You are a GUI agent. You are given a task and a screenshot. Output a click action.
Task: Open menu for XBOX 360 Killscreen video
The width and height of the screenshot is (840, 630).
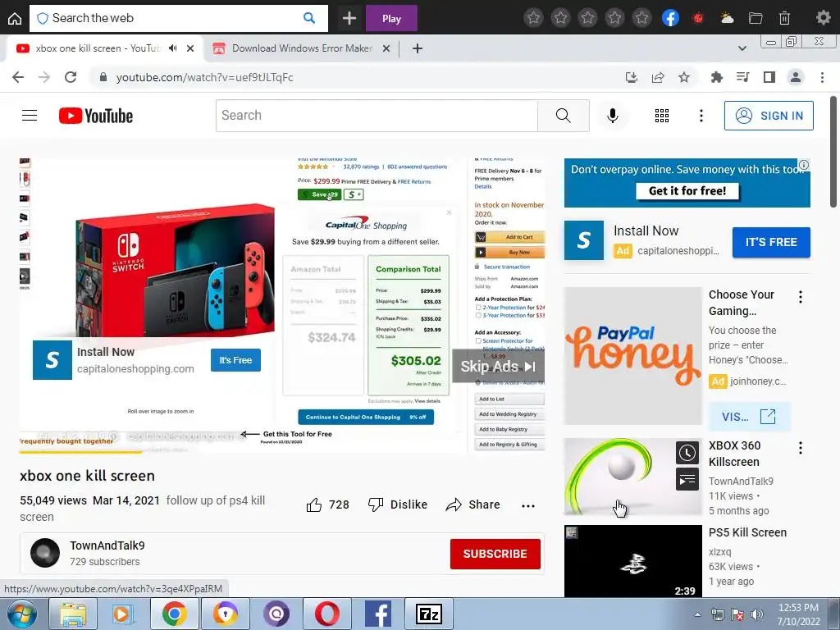[801, 448]
